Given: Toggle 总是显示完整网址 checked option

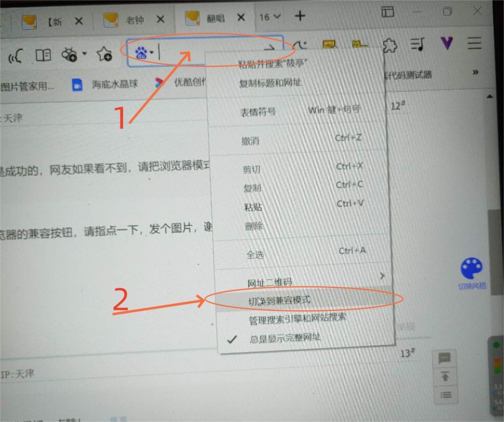Looking at the screenshot, I should click(x=286, y=338).
